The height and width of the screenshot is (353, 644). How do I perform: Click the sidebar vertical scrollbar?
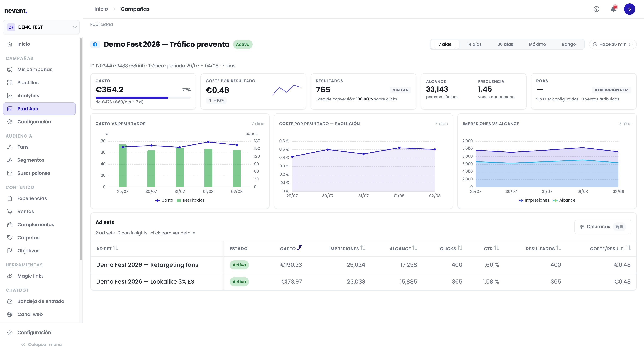coord(81,149)
